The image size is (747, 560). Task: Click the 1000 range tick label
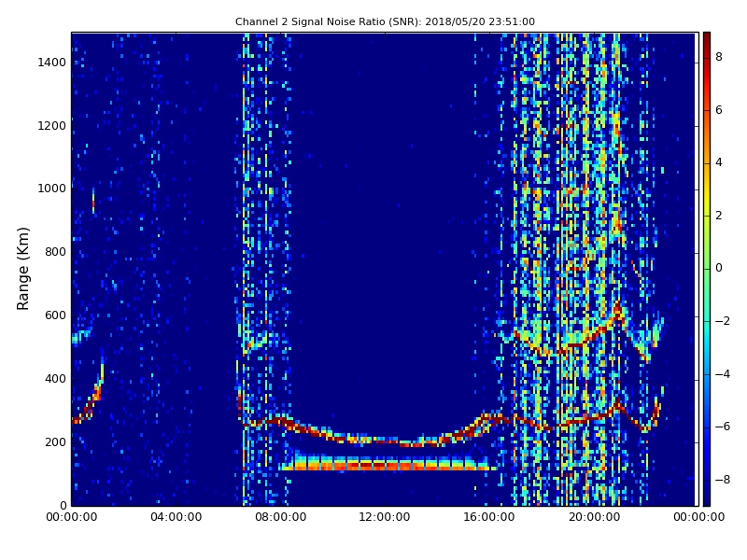point(52,189)
